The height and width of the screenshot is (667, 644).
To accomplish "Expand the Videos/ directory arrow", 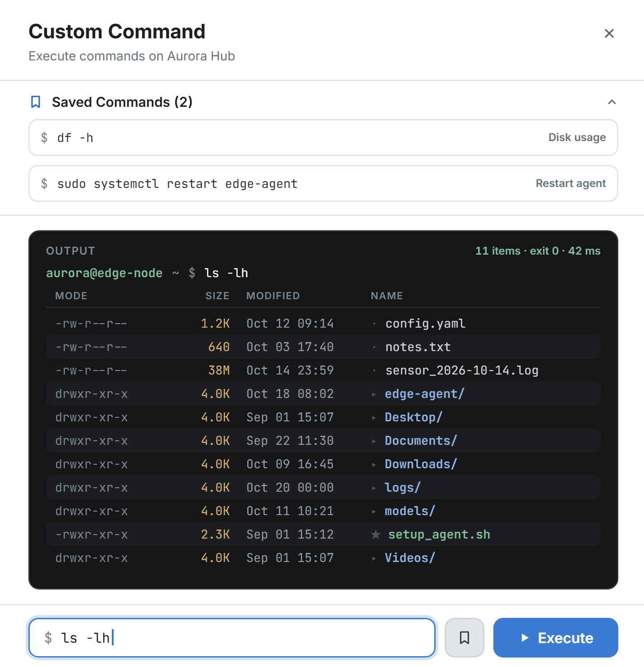I will coord(374,558).
